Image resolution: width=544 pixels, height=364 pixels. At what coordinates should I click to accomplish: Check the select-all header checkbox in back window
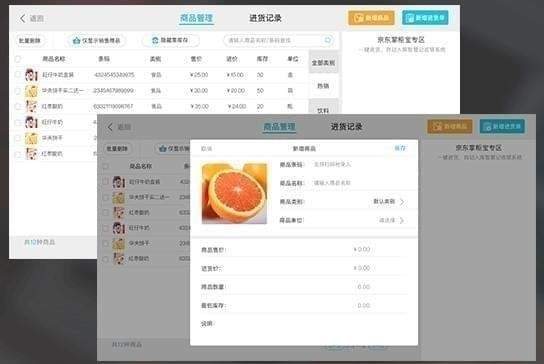coord(18,59)
